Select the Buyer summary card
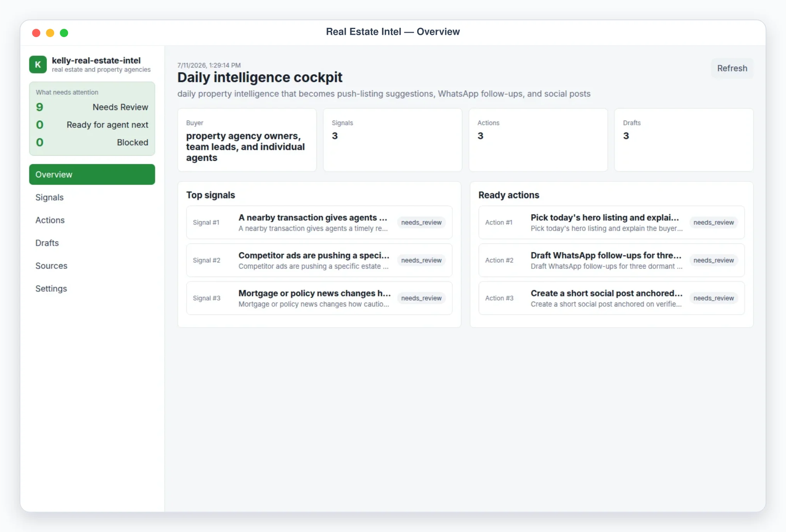Viewport: 786px width, 532px height. pos(247,140)
